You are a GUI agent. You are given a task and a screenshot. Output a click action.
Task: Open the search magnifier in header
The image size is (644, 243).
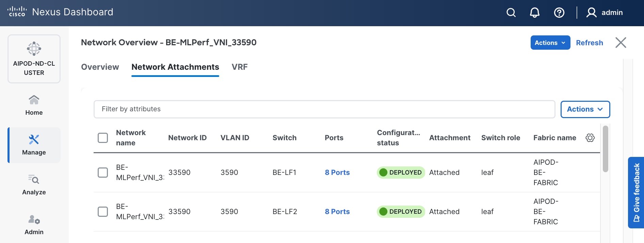pyautogui.click(x=511, y=13)
